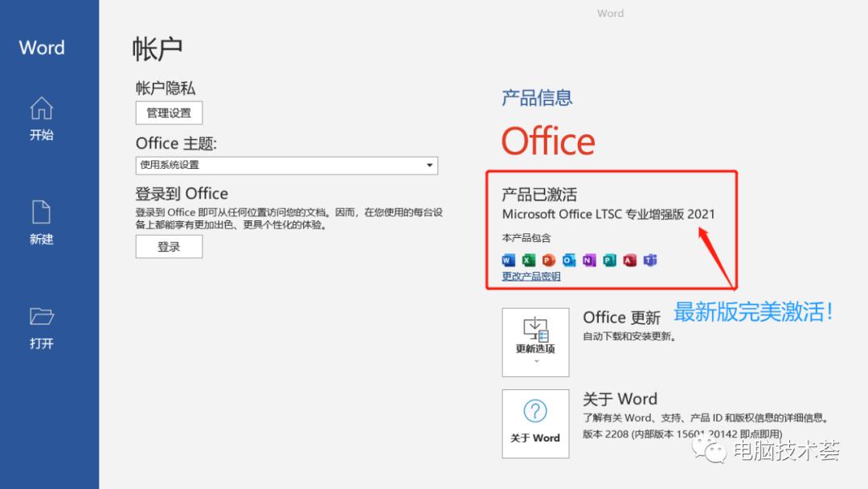
Task: Expand the Office 主题 dropdown
Action: (287, 165)
